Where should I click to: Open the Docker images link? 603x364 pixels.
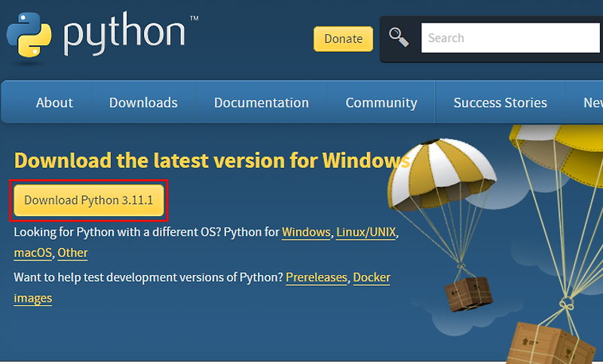point(372,277)
